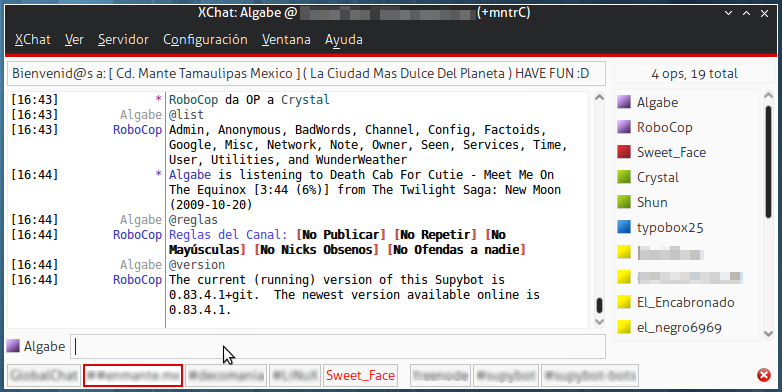The width and height of the screenshot is (782, 392).
Task: Open the XChat menu
Action: [32, 39]
